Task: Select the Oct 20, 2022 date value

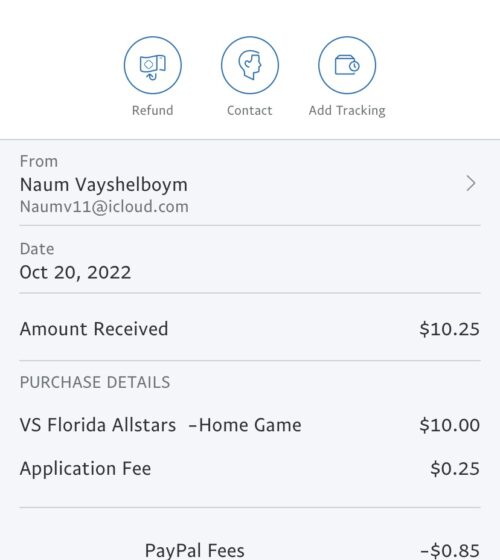Action: point(75,272)
